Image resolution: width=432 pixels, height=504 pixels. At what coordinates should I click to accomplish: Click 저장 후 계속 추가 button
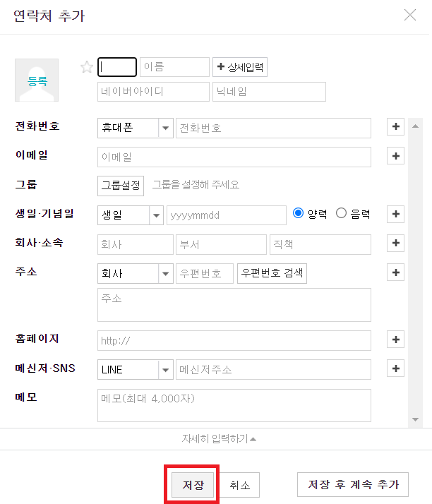coord(353,484)
